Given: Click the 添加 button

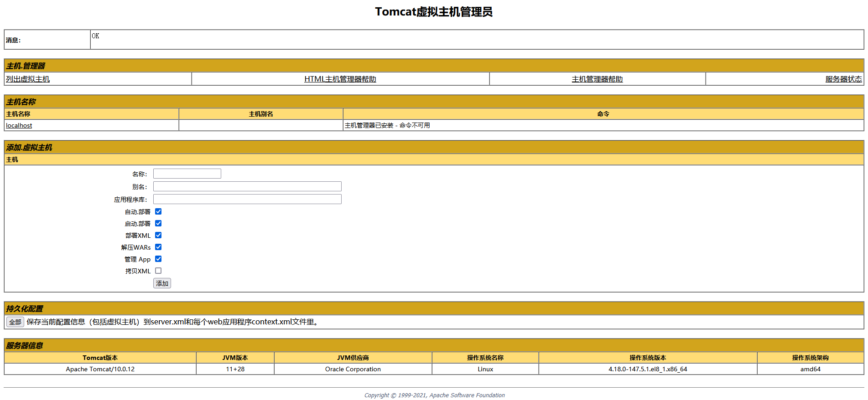Looking at the screenshot, I should 162,283.
